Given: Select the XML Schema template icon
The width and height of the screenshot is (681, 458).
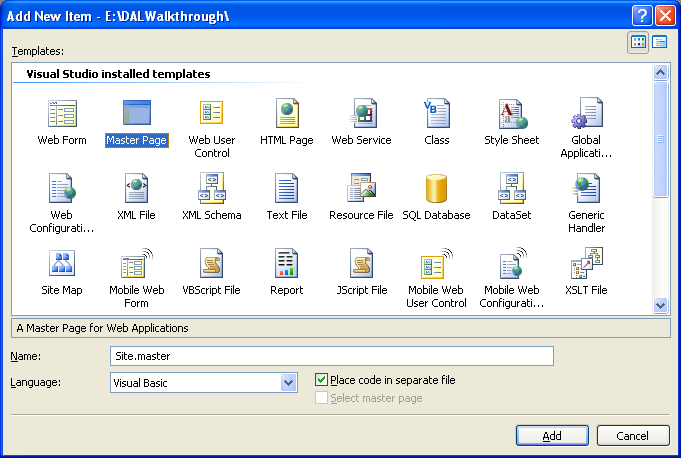Looking at the screenshot, I should point(212,188).
